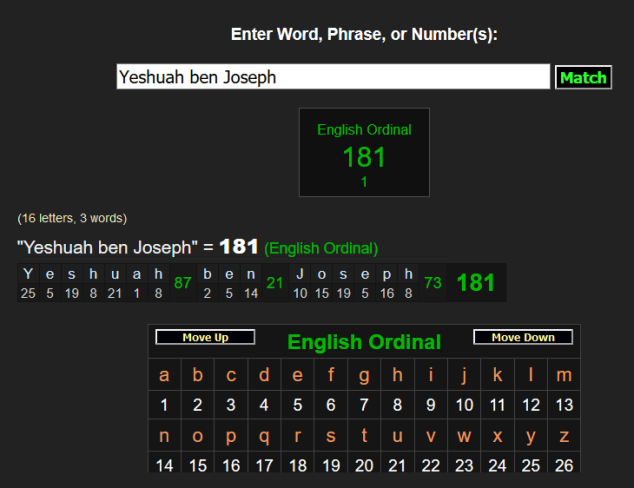Viewport: 634px width, 488px height.
Task: Click the word total 21 for ben
Action: [274, 283]
